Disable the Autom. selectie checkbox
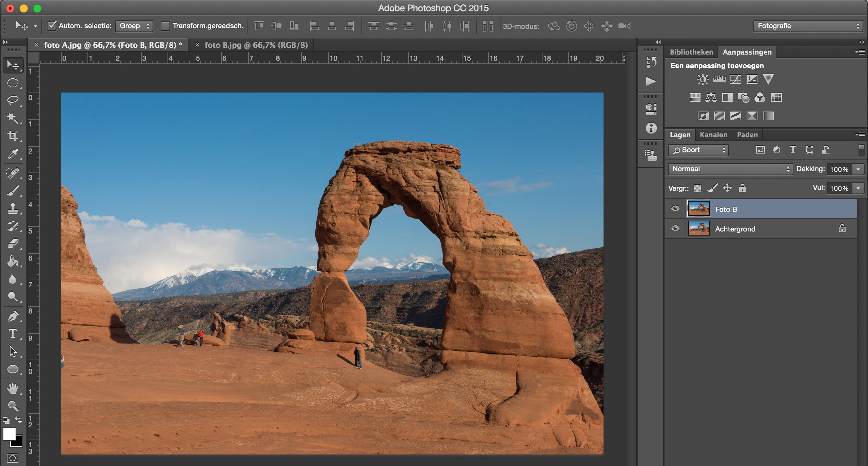 pos(52,26)
